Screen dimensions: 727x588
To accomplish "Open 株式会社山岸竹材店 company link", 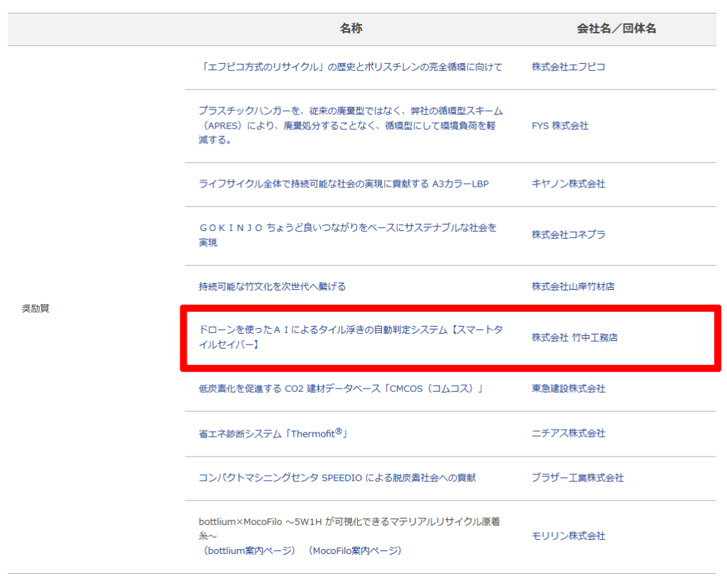I will pos(573,287).
